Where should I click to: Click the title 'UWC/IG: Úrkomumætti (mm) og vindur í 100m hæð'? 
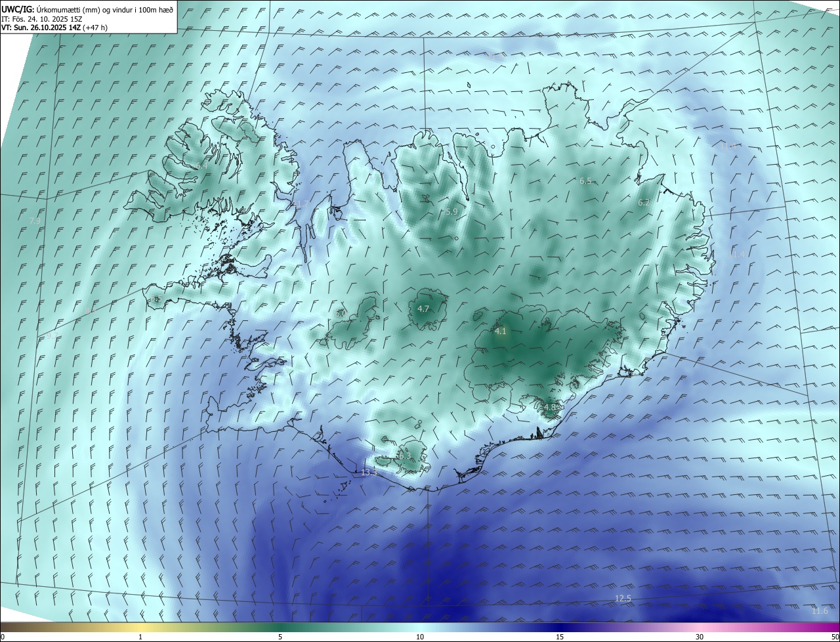[x=87, y=9]
